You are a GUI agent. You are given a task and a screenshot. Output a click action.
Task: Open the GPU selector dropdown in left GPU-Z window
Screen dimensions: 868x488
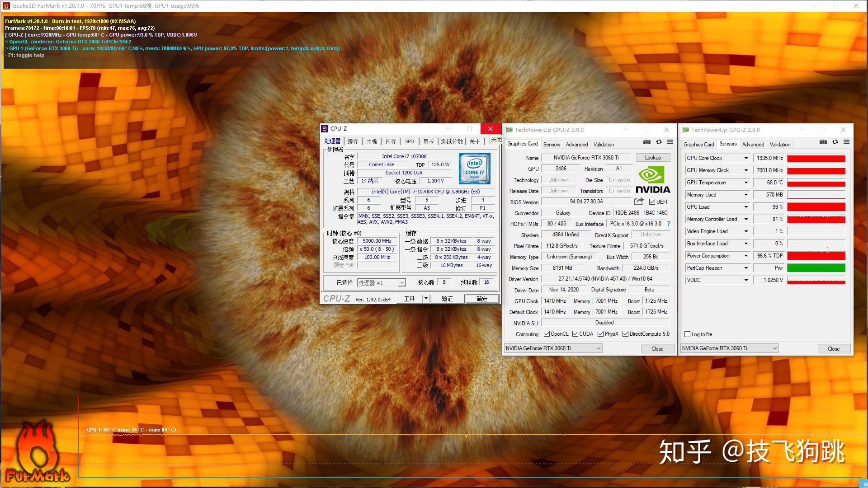[553, 348]
